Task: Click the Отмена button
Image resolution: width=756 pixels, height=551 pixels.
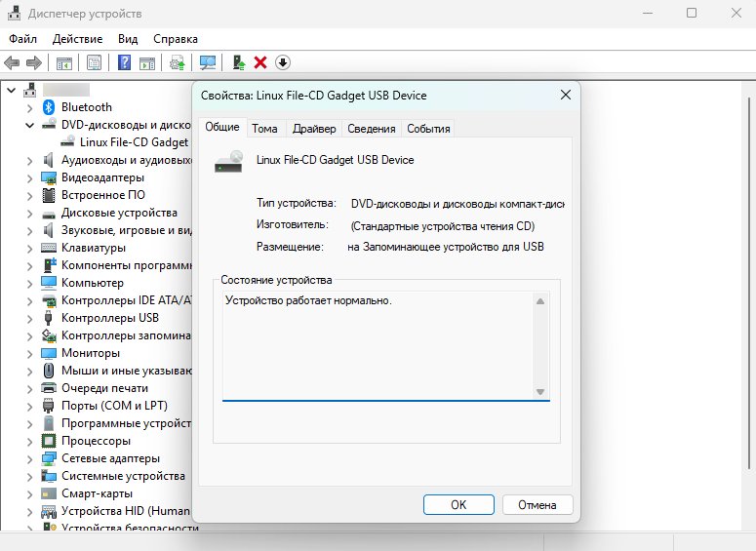Action: point(537,505)
